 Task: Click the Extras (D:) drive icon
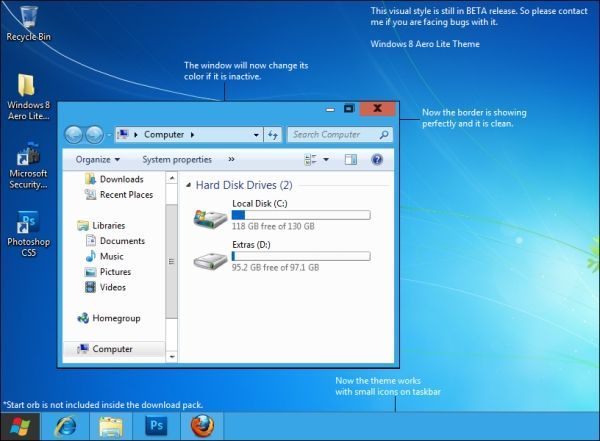click(x=210, y=261)
